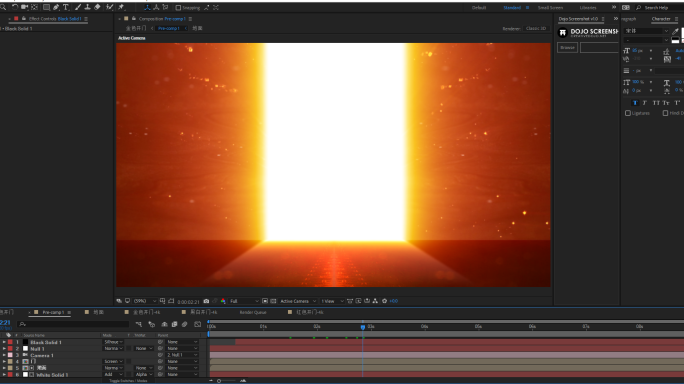Switch to the Small Screen workspace
The width and height of the screenshot is (684, 384).
[550, 8]
